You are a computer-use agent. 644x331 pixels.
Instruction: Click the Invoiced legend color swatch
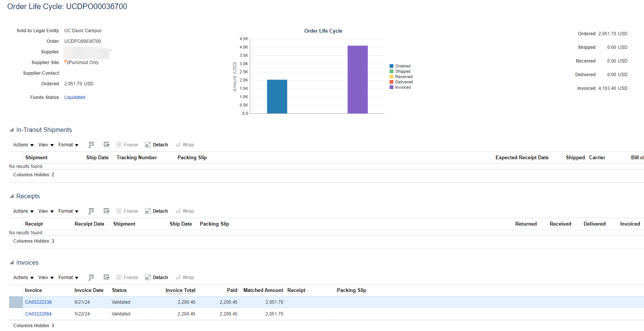pyautogui.click(x=391, y=87)
